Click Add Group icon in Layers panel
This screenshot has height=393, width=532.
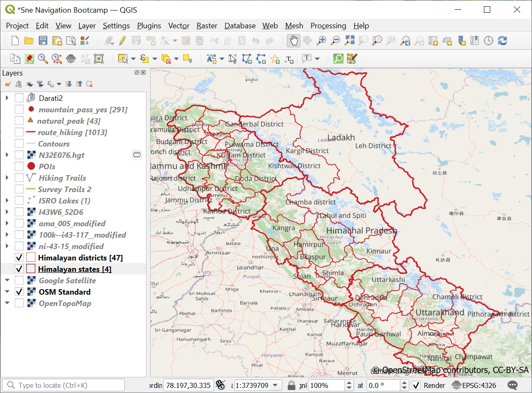pos(19,84)
